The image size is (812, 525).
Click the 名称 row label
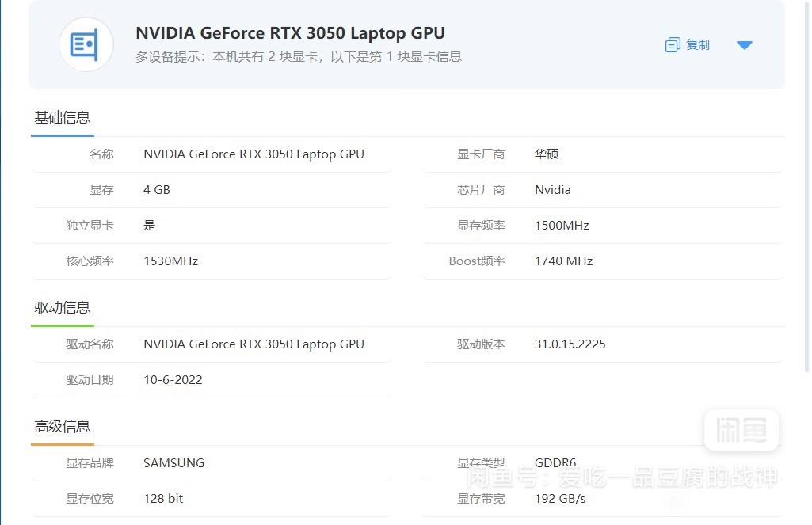click(101, 154)
